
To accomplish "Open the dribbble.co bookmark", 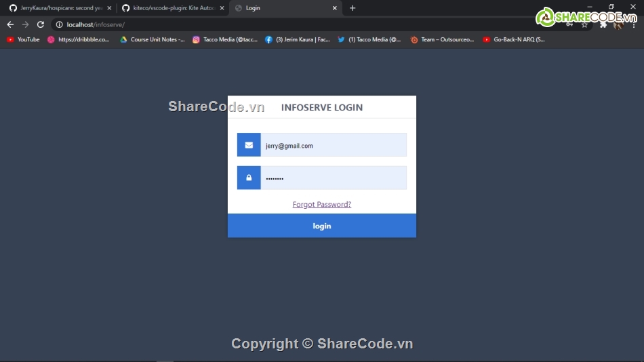I will tap(79, 39).
